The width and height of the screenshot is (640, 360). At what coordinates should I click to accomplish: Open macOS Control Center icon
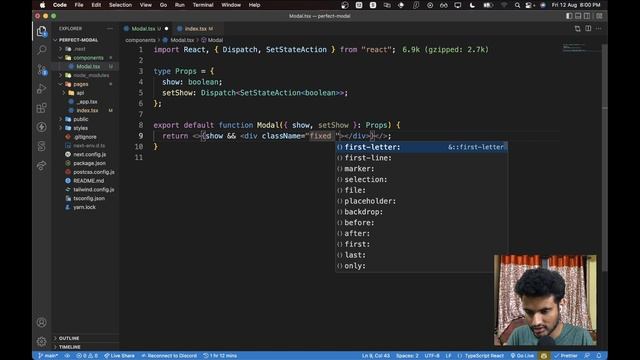coord(529,5)
